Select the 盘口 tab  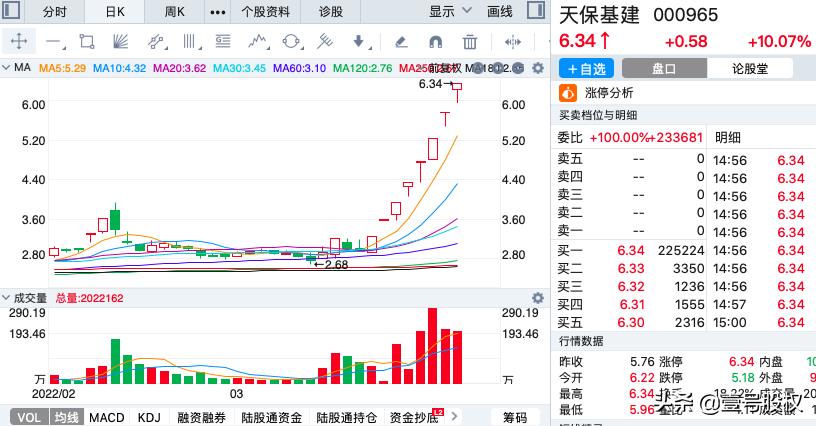664,68
